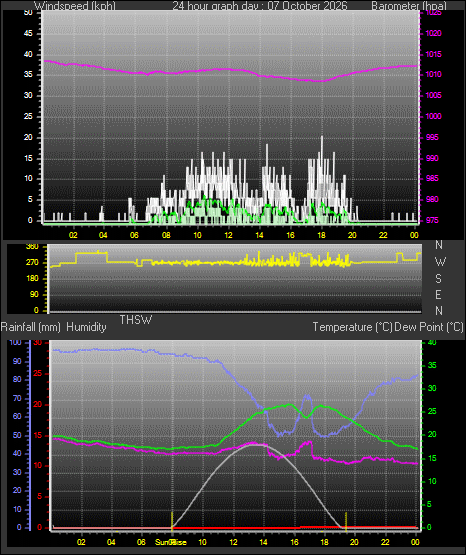Click the 90 value on blue humidity axis
466x555 pixels.
tap(17, 361)
